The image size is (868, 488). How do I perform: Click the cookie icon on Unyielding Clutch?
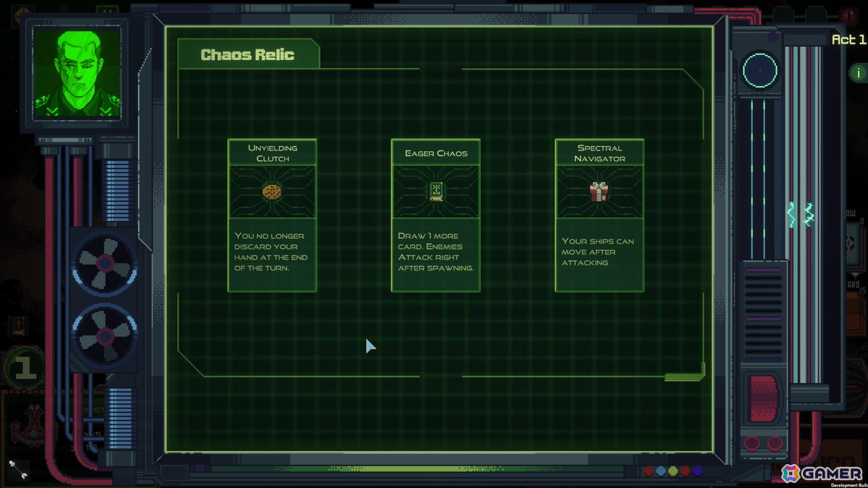[272, 191]
